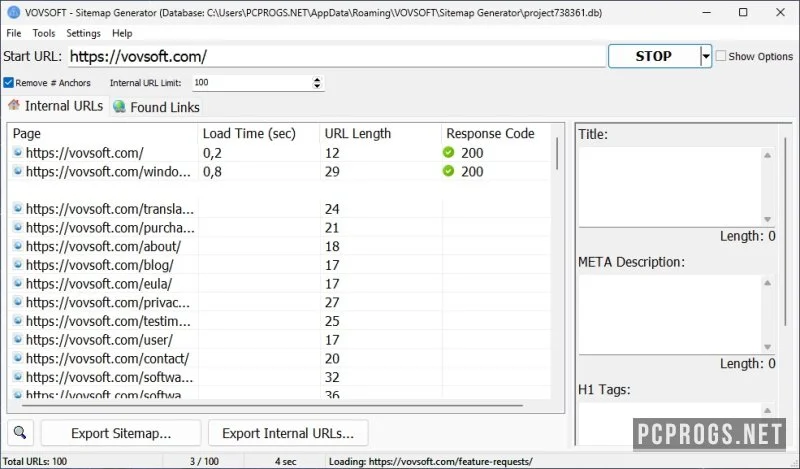The height and width of the screenshot is (469, 800).
Task: Click inside the Title text box
Action: [x=670, y=187]
